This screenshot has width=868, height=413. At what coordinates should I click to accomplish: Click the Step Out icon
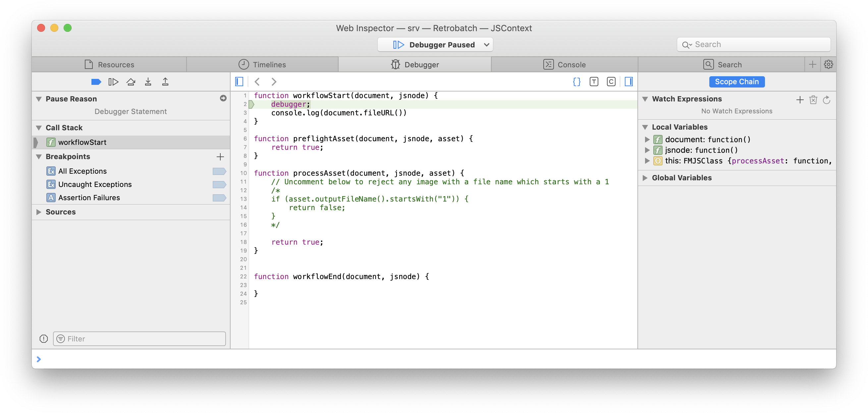pos(165,82)
